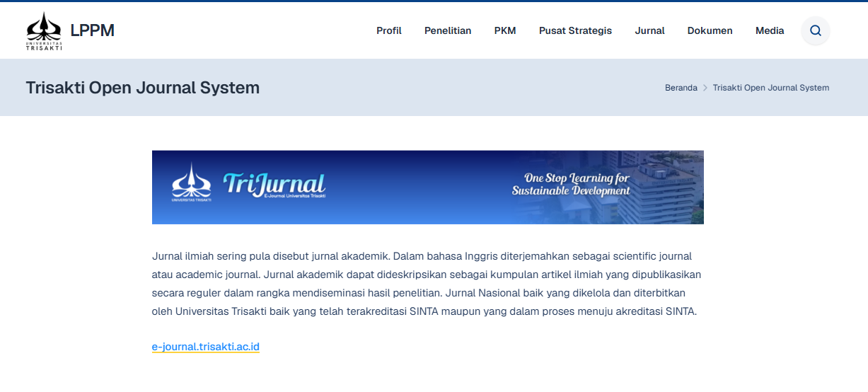The width and height of the screenshot is (868, 392).
Task: Click the breadcrumb chevron separator
Action: pyautogui.click(x=705, y=88)
